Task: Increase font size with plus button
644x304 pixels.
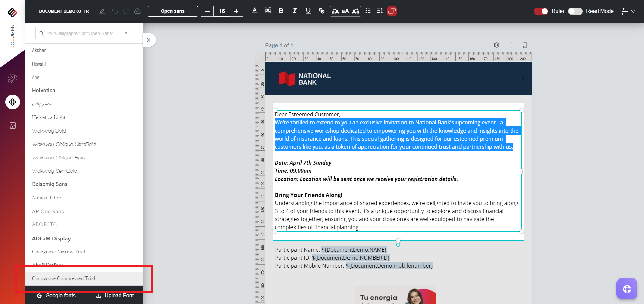Action: pos(236,11)
